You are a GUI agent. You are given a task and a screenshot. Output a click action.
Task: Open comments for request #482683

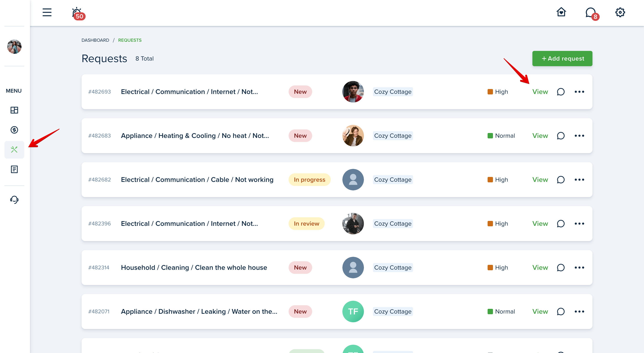[561, 136]
